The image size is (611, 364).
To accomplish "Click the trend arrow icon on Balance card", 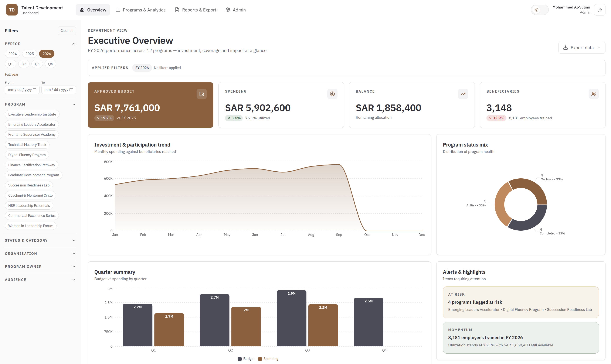I will pos(463,94).
